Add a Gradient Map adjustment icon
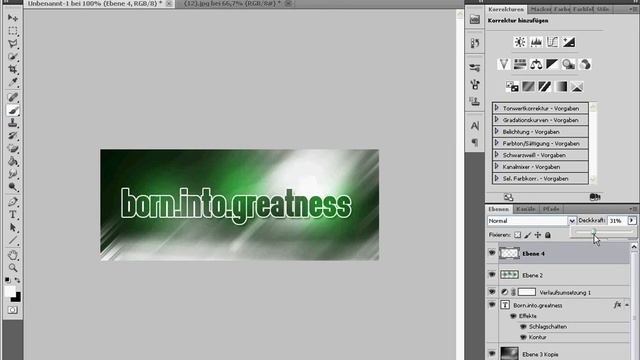640x360 pixels. [561, 87]
